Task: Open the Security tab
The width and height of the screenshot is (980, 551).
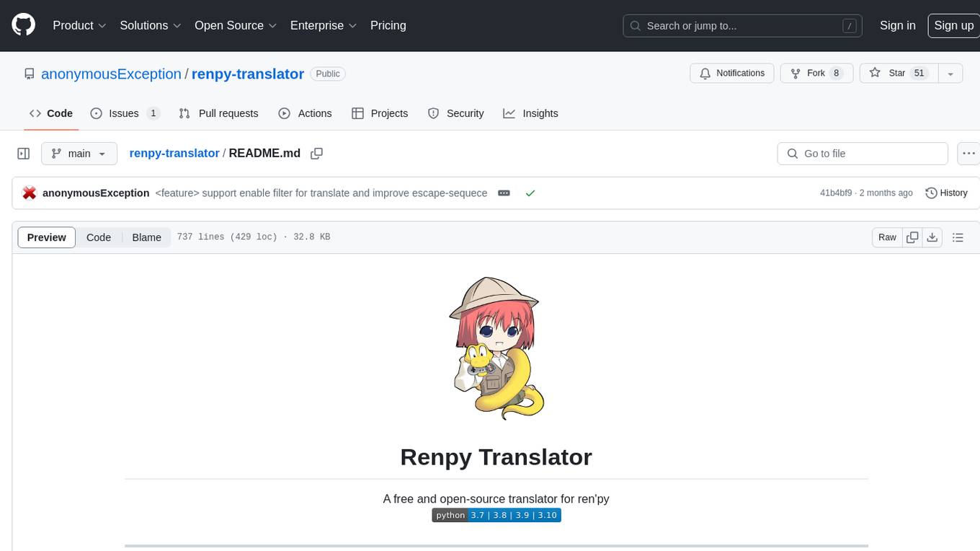Action: [455, 113]
